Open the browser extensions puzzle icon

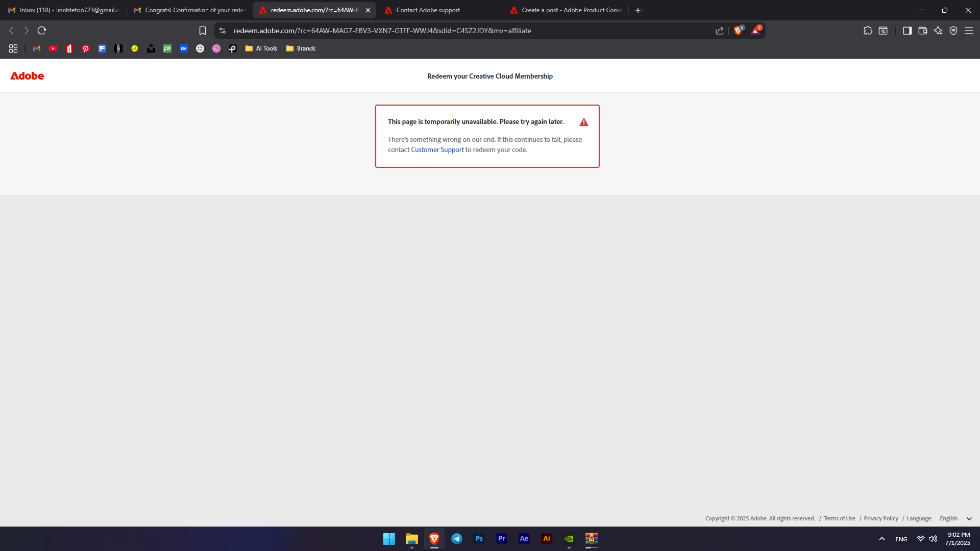pyautogui.click(x=868, y=31)
